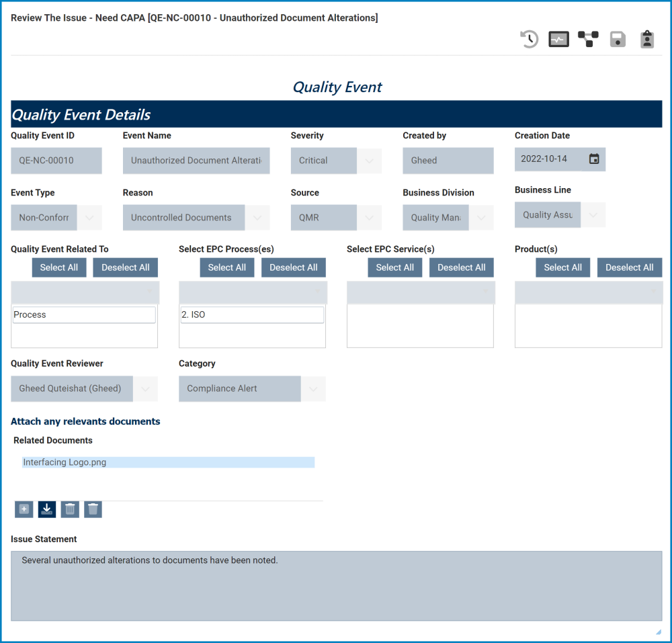The width and height of the screenshot is (672, 643).
Task: Expand the Business Division dropdown
Action: point(480,217)
